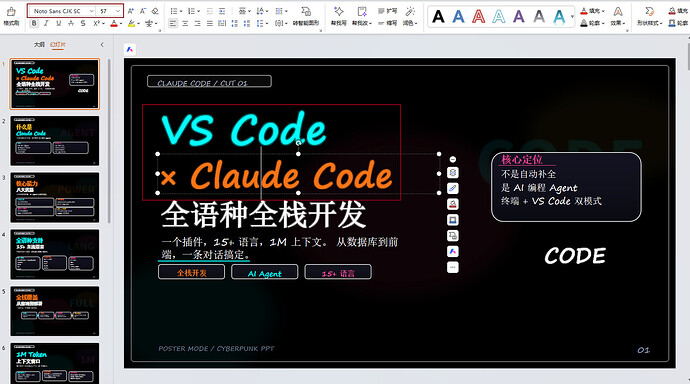Apply the red font color
This screenshot has height=384, width=690.
point(114,23)
